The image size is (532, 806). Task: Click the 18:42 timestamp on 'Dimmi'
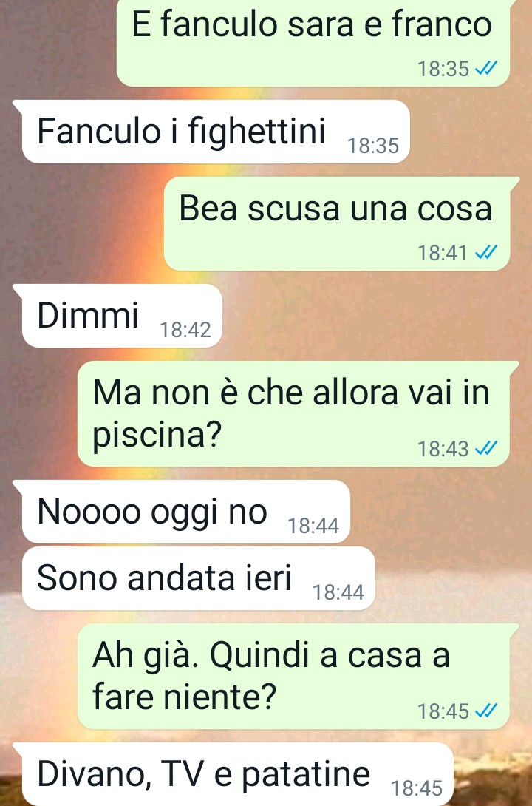tap(185, 330)
